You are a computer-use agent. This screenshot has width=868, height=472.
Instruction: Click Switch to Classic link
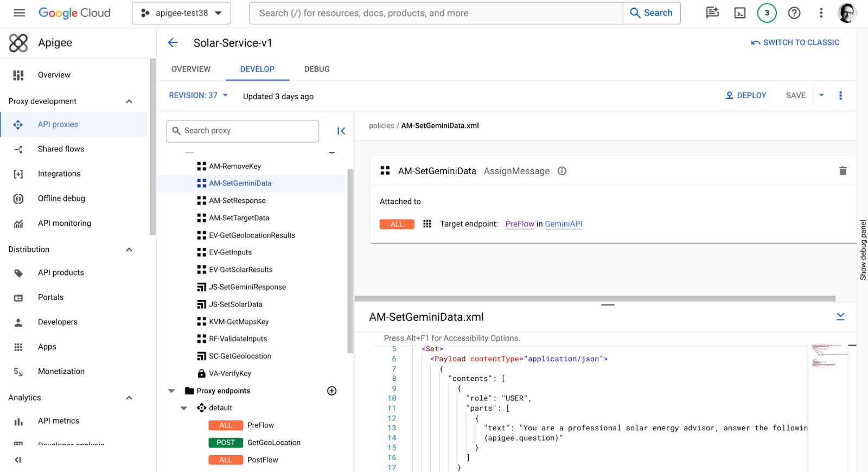(795, 42)
